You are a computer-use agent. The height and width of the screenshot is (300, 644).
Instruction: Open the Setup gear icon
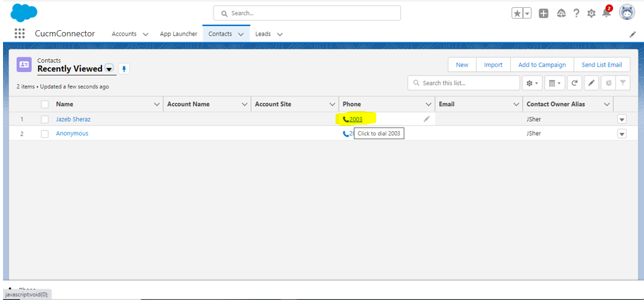(x=591, y=13)
